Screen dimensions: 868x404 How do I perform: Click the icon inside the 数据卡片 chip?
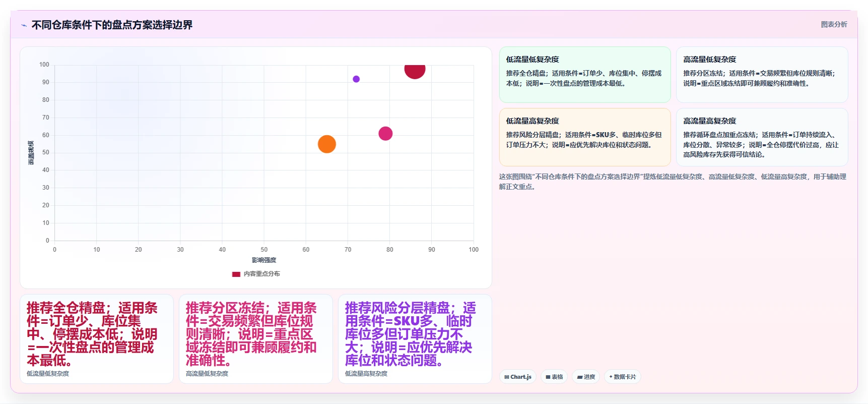point(611,377)
